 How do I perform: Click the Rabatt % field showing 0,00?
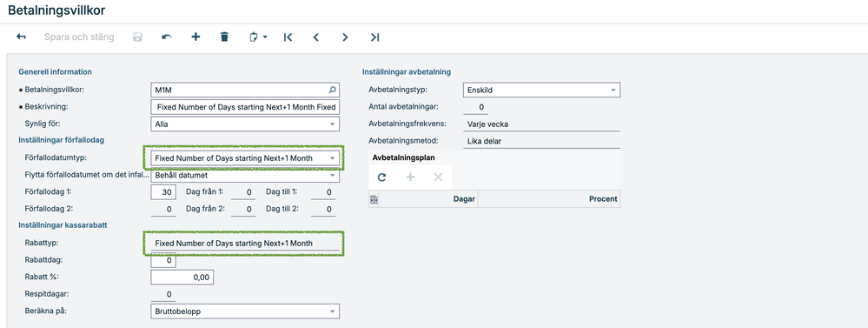(x=182, y=278)
